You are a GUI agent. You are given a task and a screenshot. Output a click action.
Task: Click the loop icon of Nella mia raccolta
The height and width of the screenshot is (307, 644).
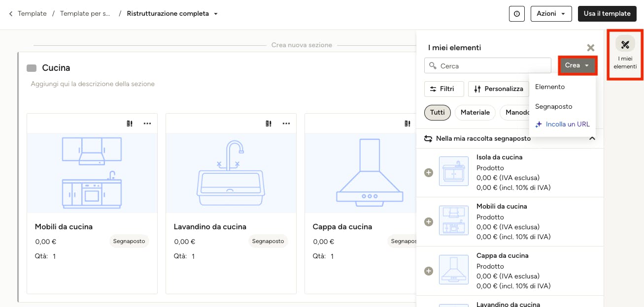tap(428, 139)
